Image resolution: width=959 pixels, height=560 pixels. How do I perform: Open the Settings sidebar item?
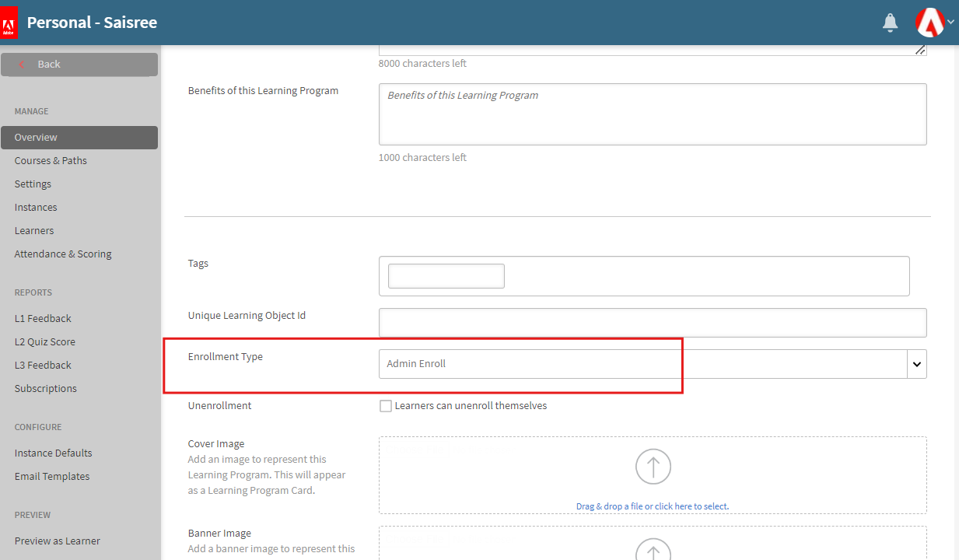point(33,184)
